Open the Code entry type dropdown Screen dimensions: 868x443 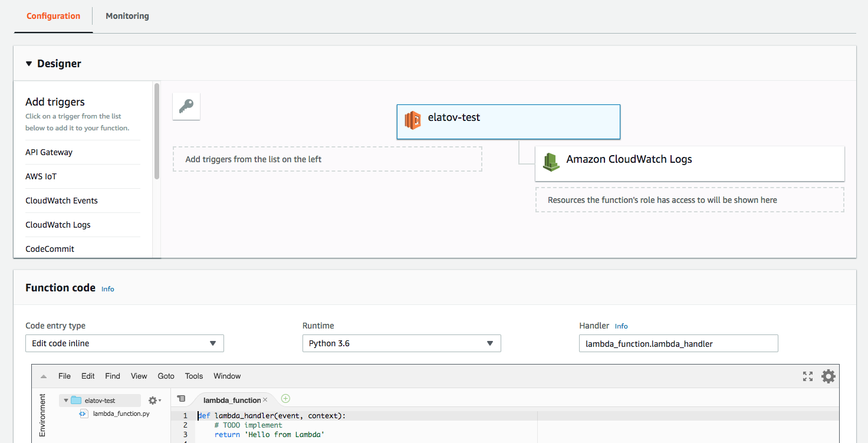click(124, 343)
